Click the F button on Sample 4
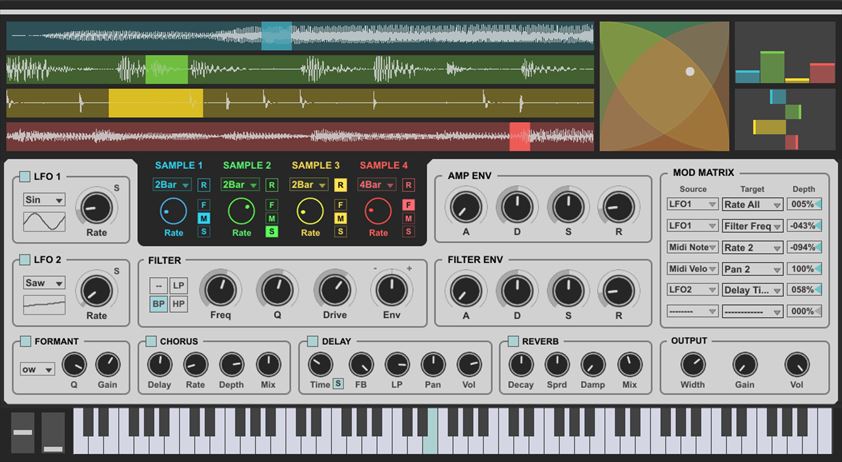Image resolution: width=842 pixels, height=462 pixels. tap(408, 205)
